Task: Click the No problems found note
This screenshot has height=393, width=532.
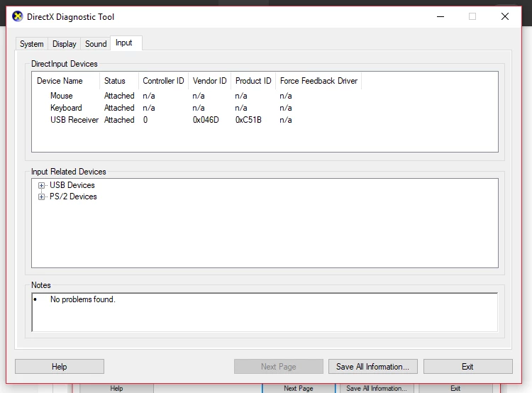Action: click(83, 299)
